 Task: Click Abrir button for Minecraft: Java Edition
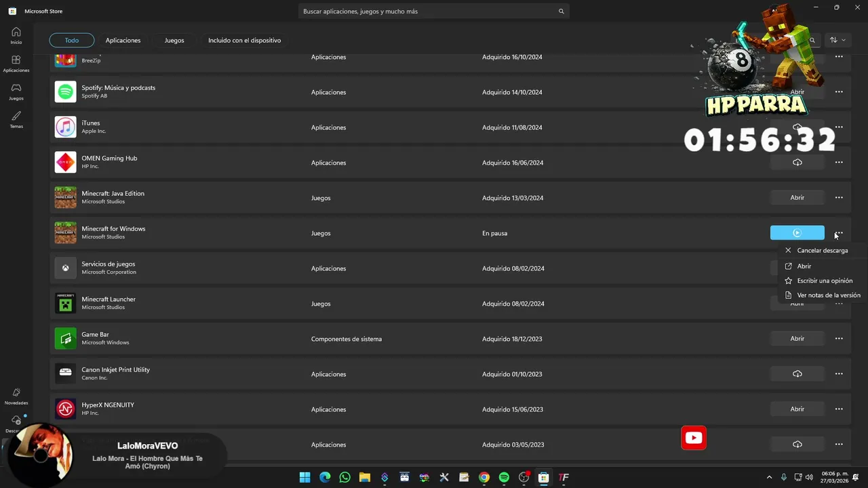click(797, 198)
